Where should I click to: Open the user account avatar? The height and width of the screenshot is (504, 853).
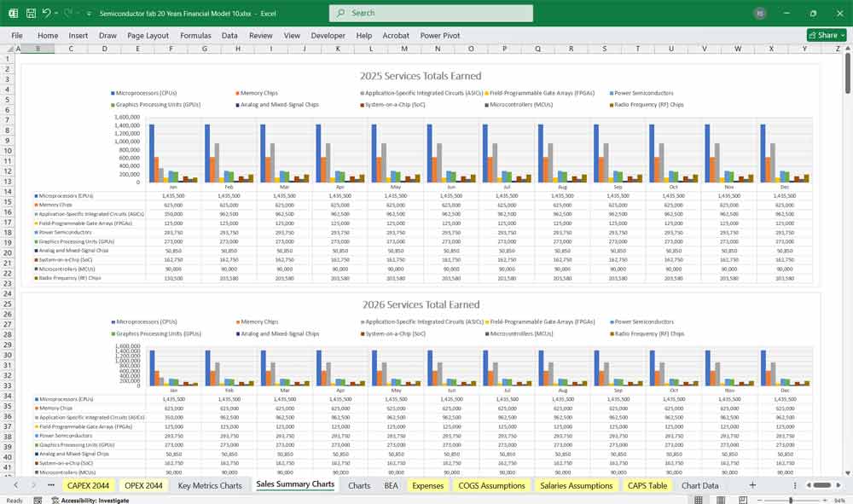click(760, 14)
